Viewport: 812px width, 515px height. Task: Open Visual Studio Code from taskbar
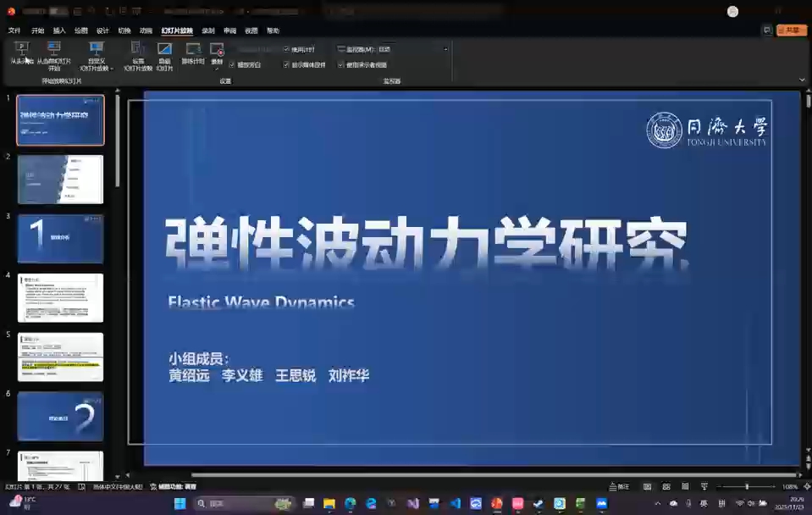coord(455,504)
